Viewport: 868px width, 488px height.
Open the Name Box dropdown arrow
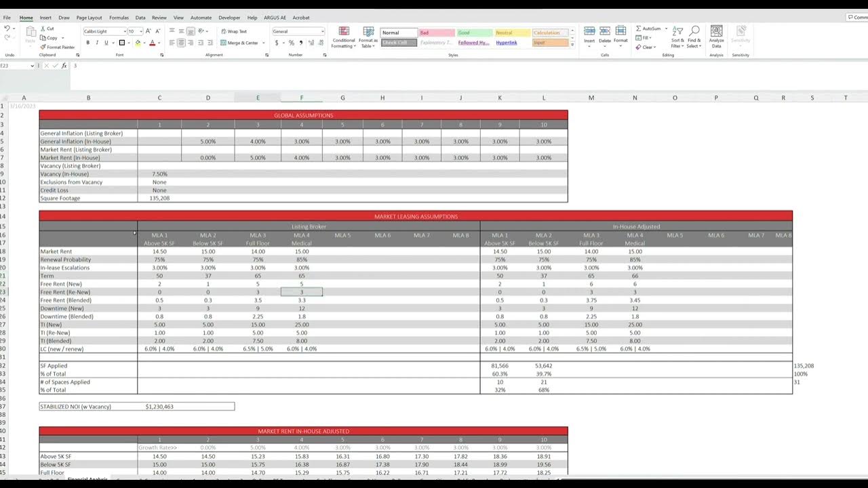32,66
